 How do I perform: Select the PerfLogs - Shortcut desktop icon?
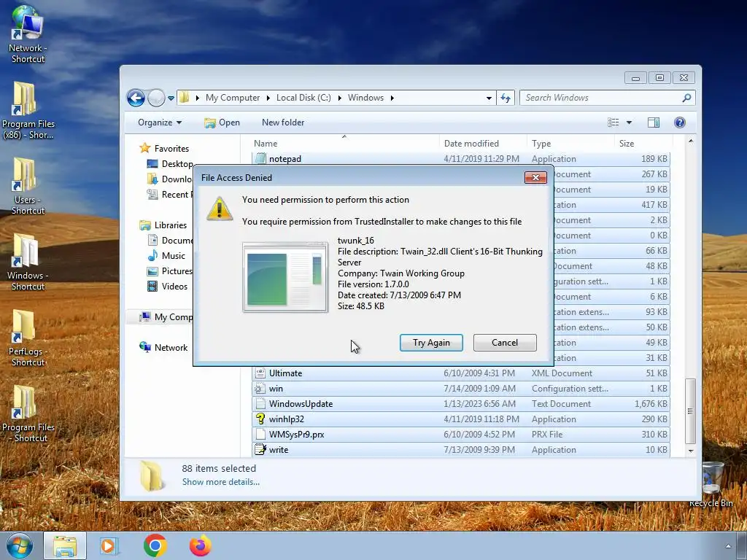[28, 338]
